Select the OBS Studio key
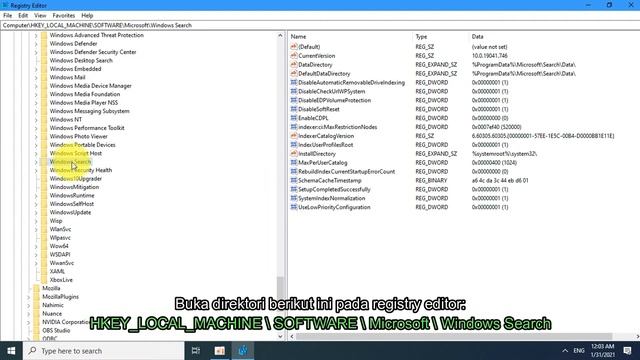The width and height of the screenshot is (640, 360). 56,330
